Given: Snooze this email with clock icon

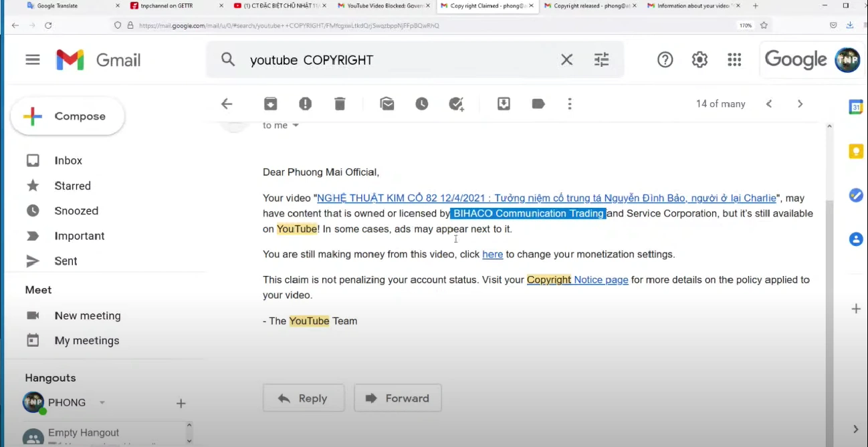Looking at the screenshot, I should click(421, 104).
